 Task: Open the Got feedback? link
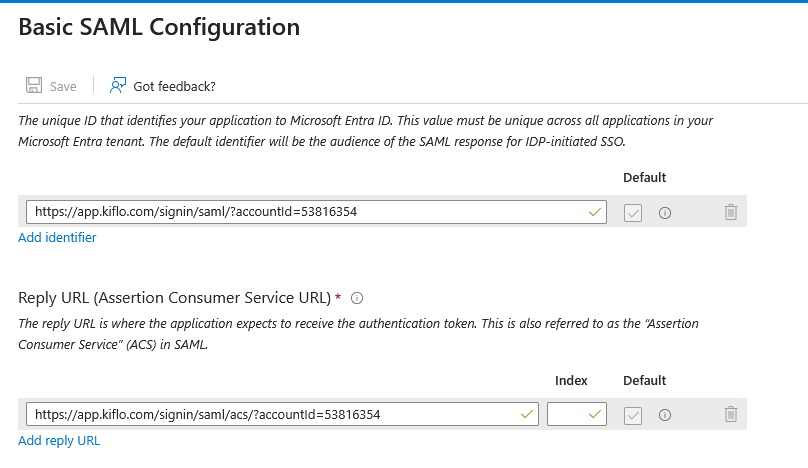(x=174, y=86)
